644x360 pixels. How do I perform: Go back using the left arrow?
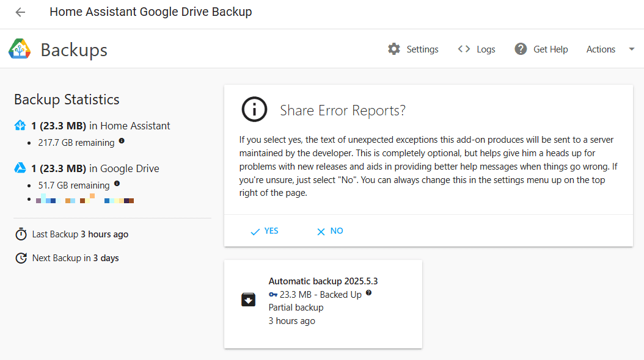coord(20,12)
